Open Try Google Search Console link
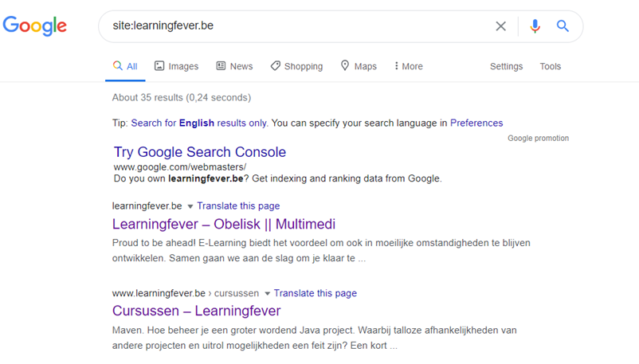The image size is (639, 364). point(200,151)
